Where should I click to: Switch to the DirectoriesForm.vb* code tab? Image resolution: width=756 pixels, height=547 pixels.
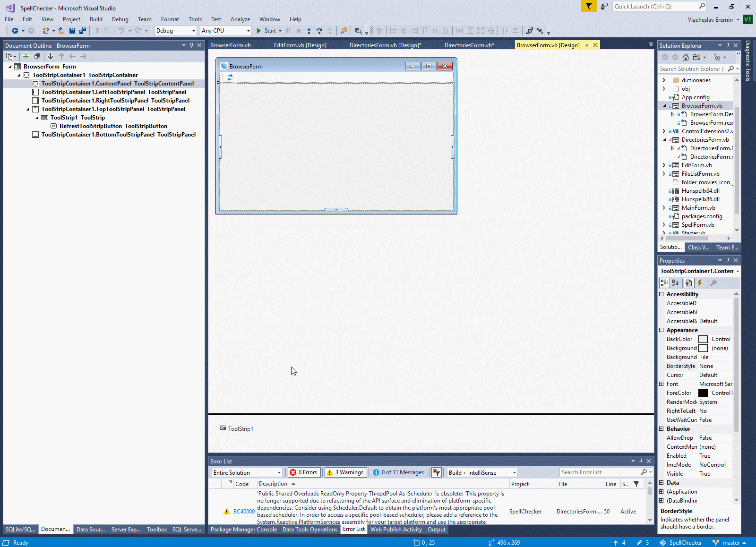(469, 45)
